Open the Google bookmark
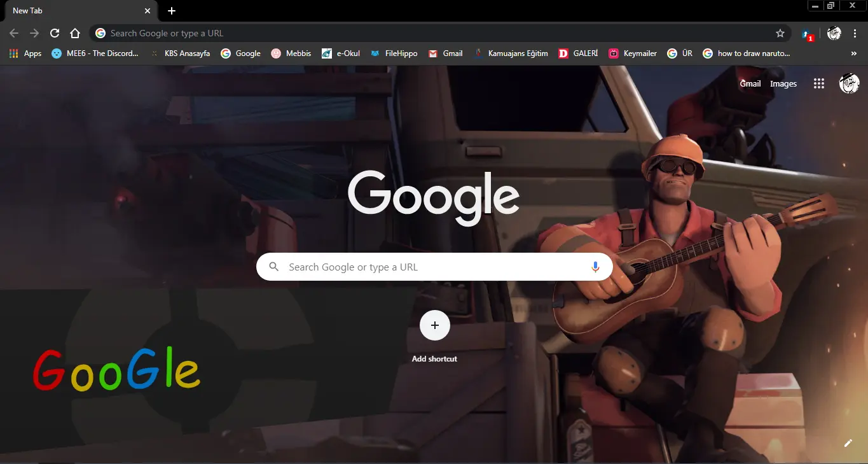 240,53
